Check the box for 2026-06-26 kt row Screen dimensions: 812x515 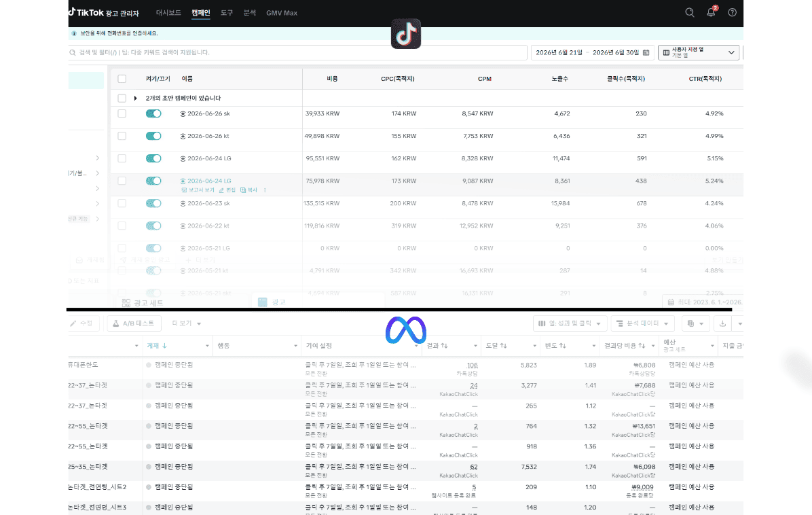click(x=122, y=136)
